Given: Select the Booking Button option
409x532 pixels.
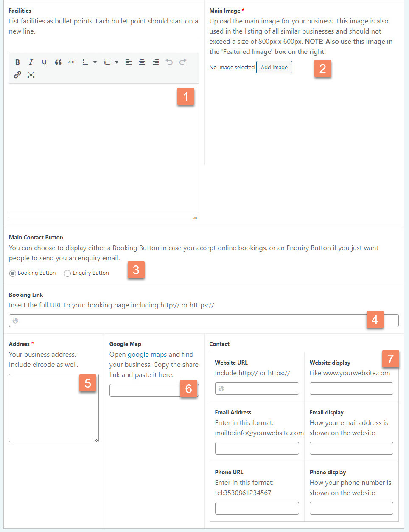Looking at the screenshot, I should coord(12,273).
